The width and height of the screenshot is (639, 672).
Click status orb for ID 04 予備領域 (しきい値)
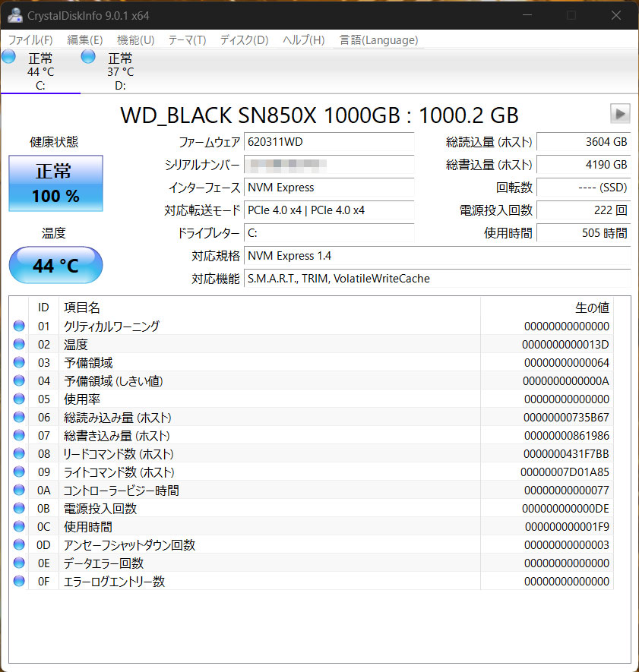click(x=19, y=380)
